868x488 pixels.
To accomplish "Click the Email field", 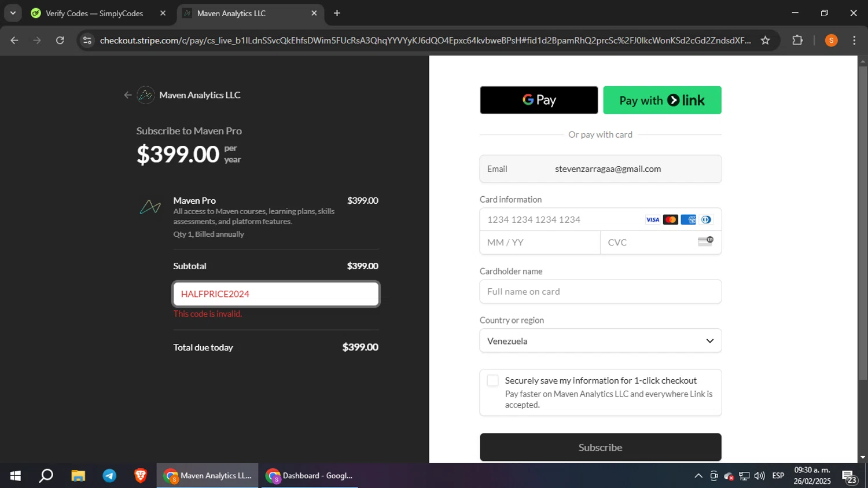I will click(601, 169).
